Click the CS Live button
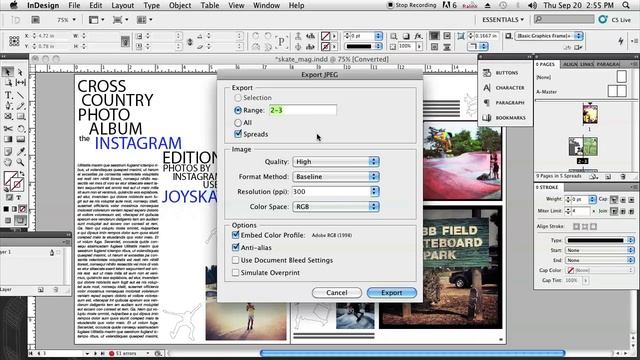The height and width of the screenshot is (360, 640). pyautogui.click(x=615, y=20)
